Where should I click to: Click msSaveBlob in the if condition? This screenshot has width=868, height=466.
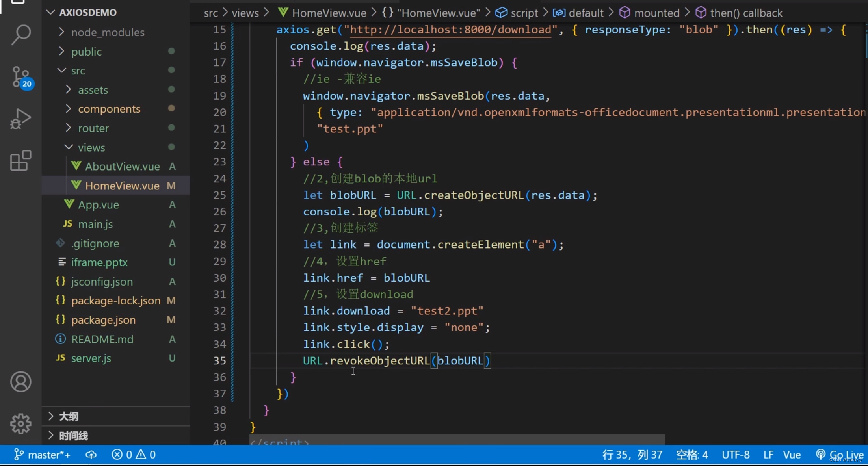[x=464, y=63]
